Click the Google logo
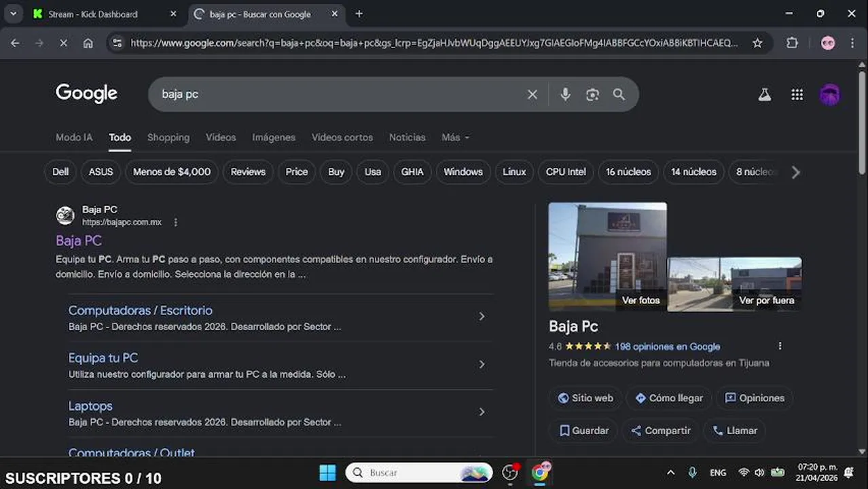 (x=86, y=94)
